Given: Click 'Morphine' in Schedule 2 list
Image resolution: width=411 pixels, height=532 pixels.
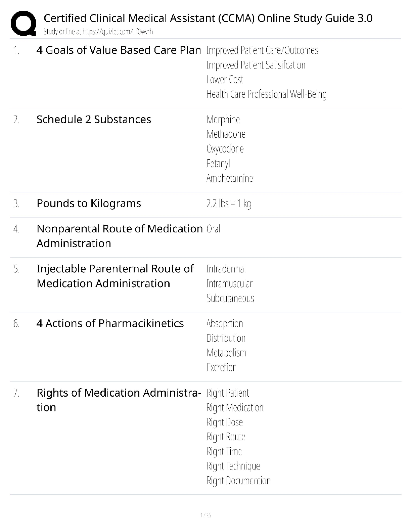Looking at the screenshot, I should pyautogui.click(x=223, y=120).
